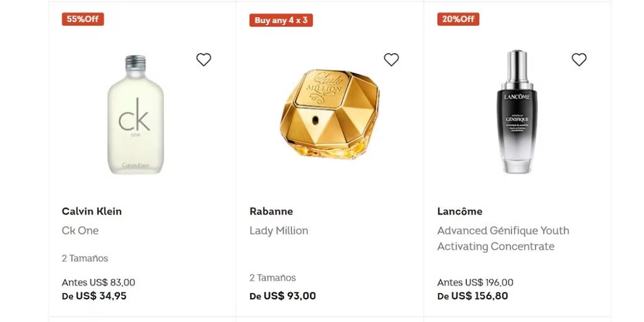Open the Calvin Klein brand link
The width and height of the screenshot is (644, 322).
[92, 211]
